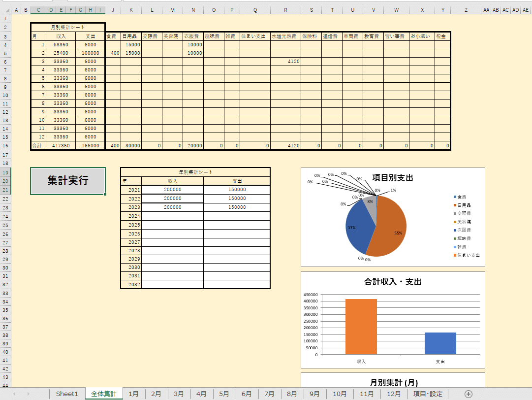The width and height of the screenshot is (532, 400).
Task: Click the 住まい支出 legend entry
Action: point(467,255)
